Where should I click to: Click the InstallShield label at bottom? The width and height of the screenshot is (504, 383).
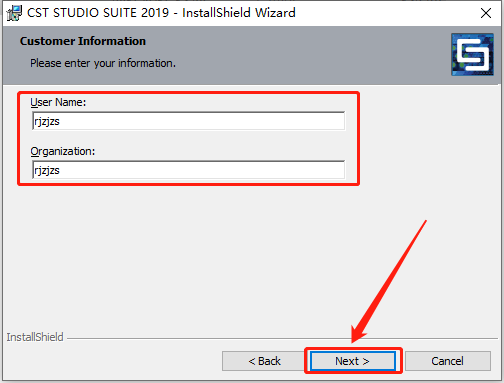(x=35, y=337)
